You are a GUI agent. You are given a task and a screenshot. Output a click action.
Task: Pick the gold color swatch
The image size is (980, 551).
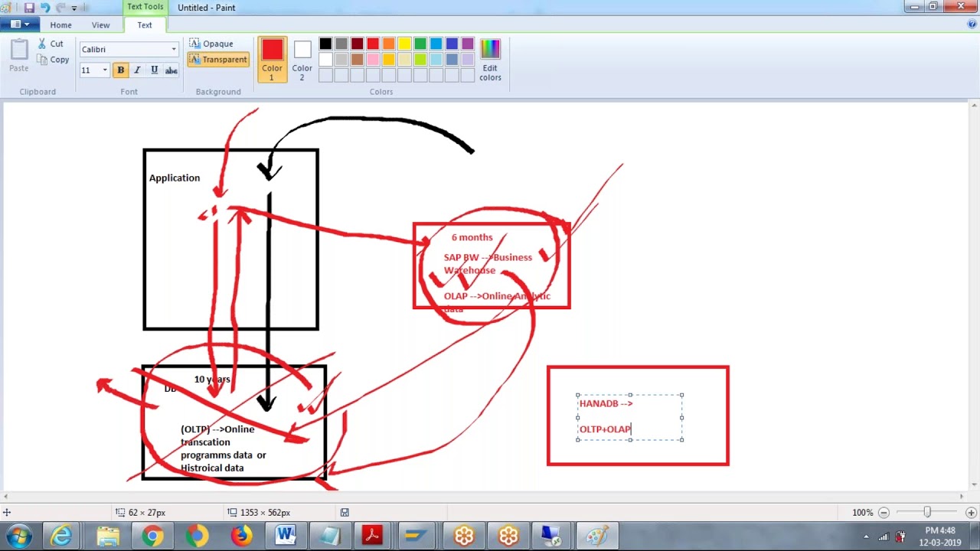[x=389, y=60]
